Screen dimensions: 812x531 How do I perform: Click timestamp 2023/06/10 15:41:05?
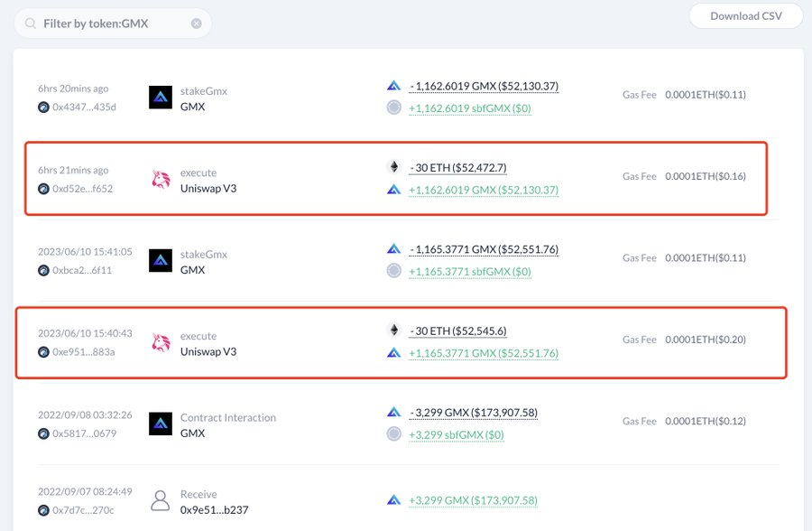pyautogui.click(x=85, y=252)
